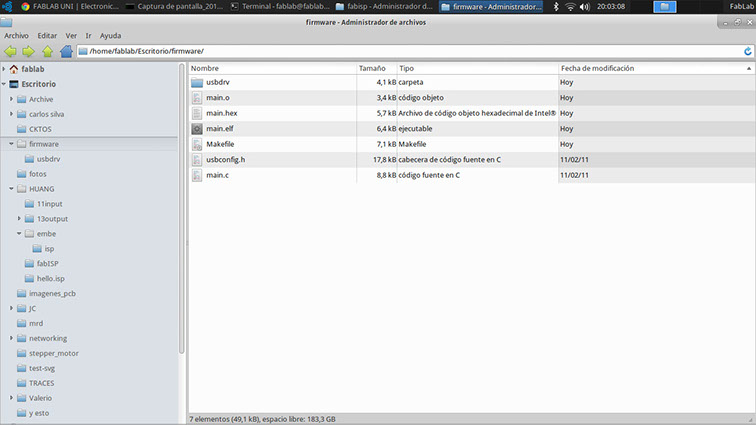This screenshot has height=425, width=756.
Task: Open the Ayuda menu
Action: 110,36
